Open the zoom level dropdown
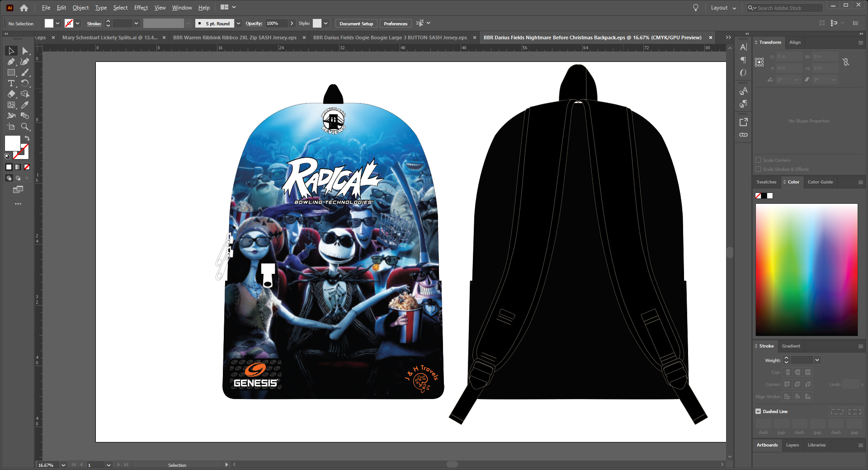 pos(63,465)
